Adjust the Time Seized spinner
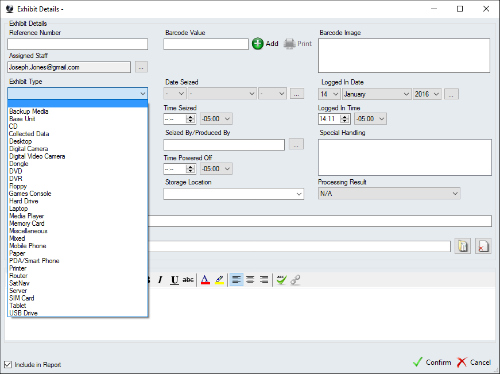 click(191, 119)
